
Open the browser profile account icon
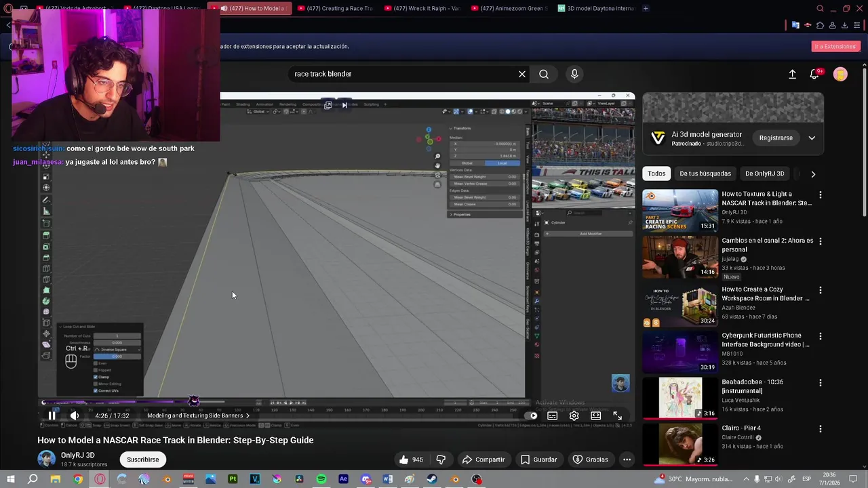coord(832,25)
